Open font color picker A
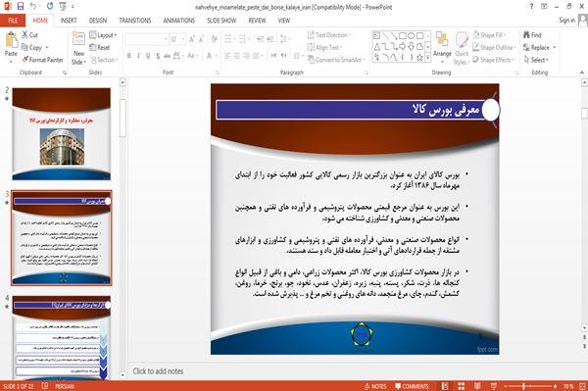The height and width of the screenshot is (391, 588). tap(209, 56)
